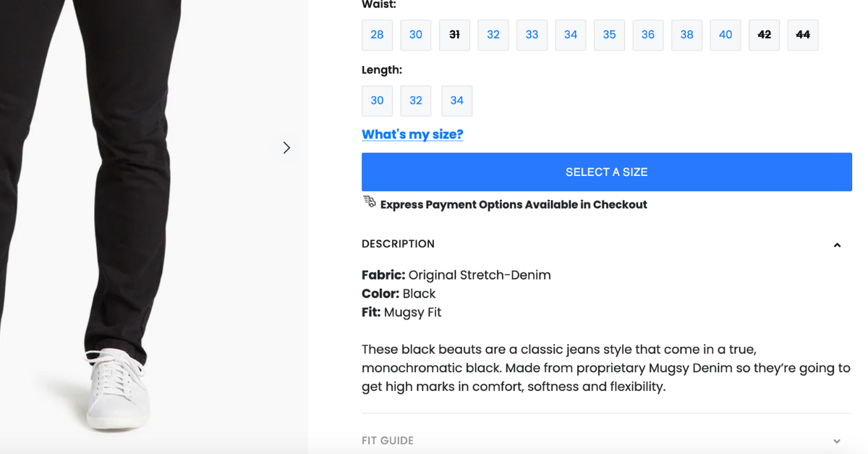The width and height of the screenshot is (868, 454).
Task: Click the crossed-out size 42
Action: 764,34
